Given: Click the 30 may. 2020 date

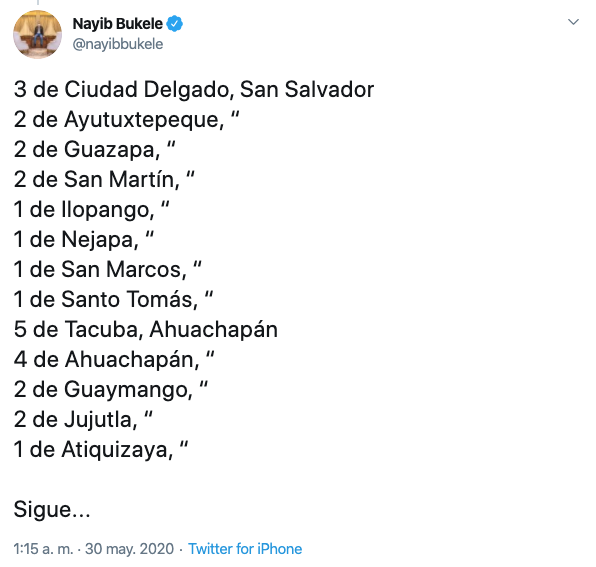Looking at the screenshot, I should [129, 549].
